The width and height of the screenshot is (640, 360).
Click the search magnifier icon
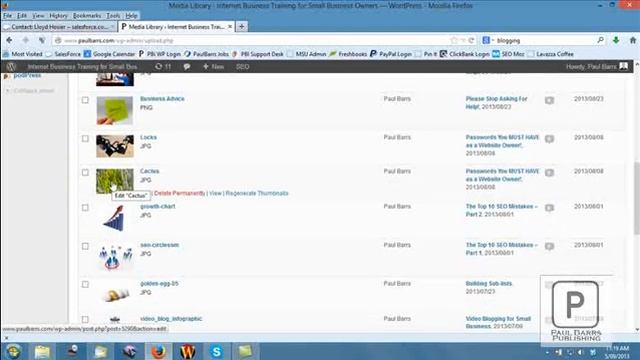tap(600, 40)
